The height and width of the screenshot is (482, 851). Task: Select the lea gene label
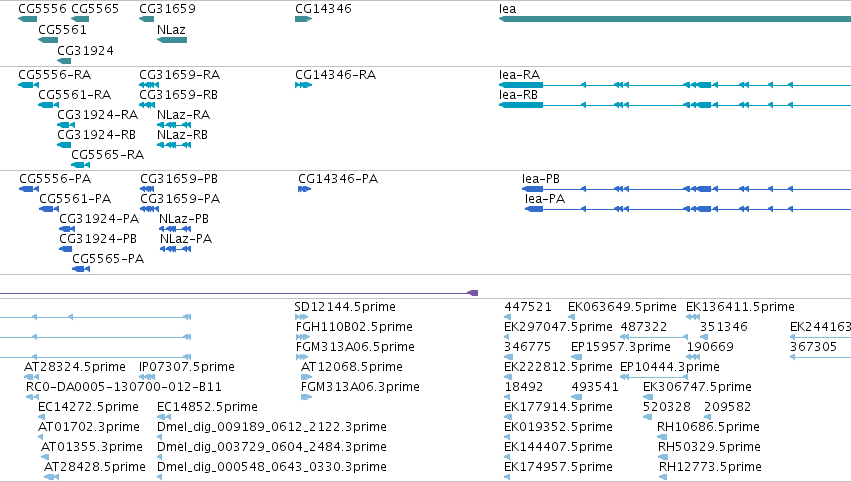coord(507,9)
